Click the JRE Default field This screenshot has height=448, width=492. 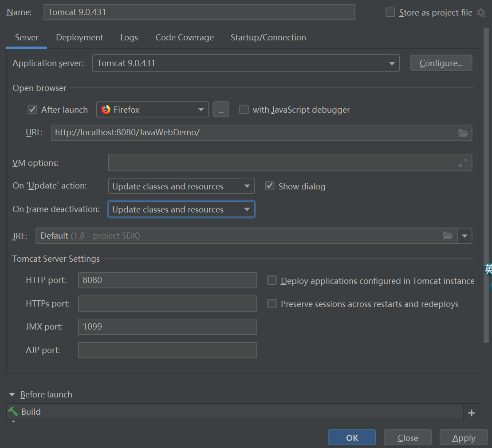[246, 236]
